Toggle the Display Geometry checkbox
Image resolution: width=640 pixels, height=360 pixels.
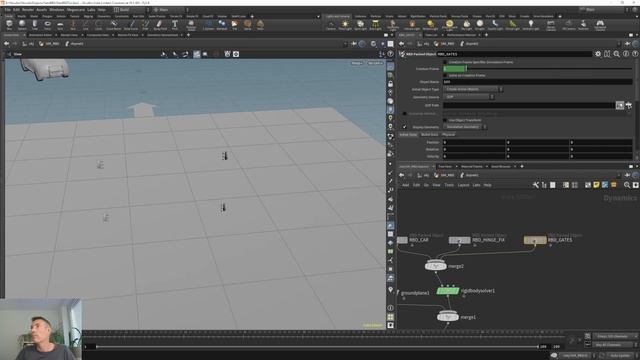coord(404,127)
